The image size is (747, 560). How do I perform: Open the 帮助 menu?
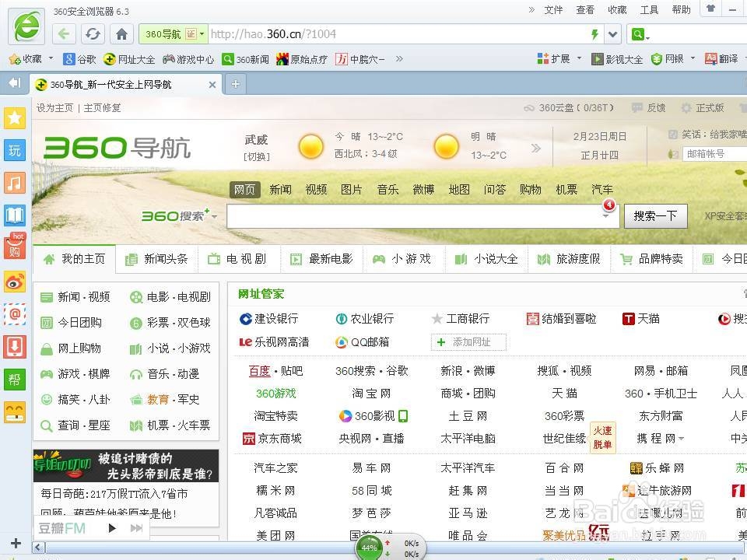[682, 9]
